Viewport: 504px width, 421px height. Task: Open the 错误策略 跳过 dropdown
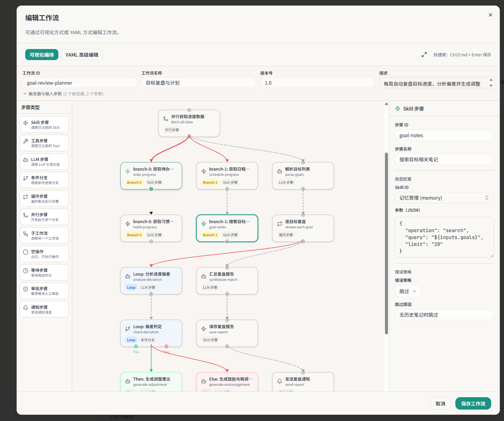[408, 291]
